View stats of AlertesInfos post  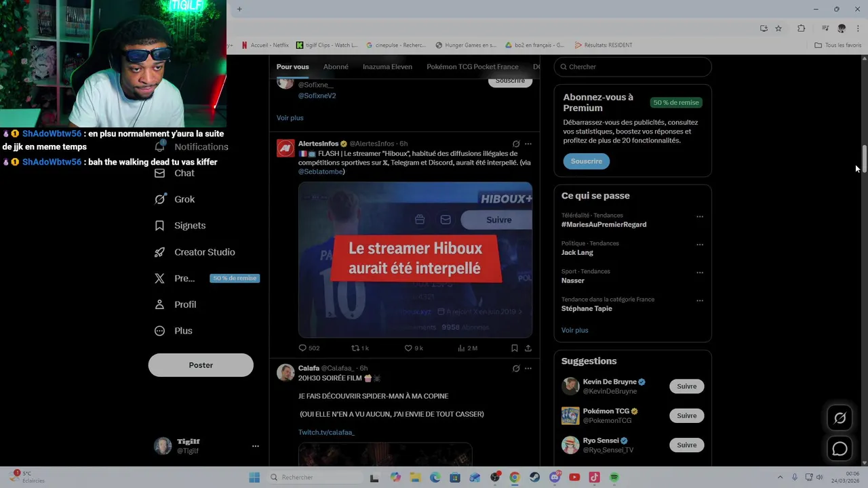pyautogui.click(x=467, y=348)
